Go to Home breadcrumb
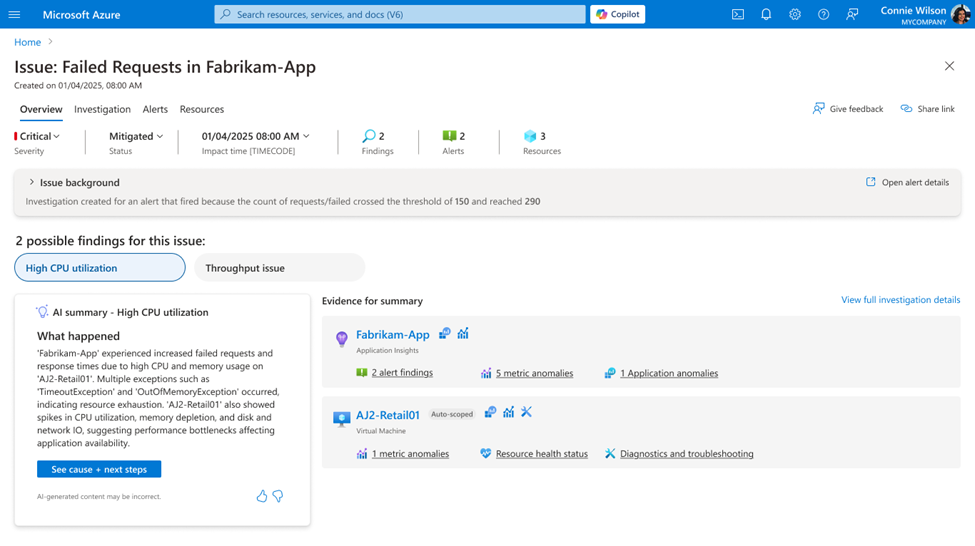The height and width of the screenshot is (546, 975). click(27, 42)
